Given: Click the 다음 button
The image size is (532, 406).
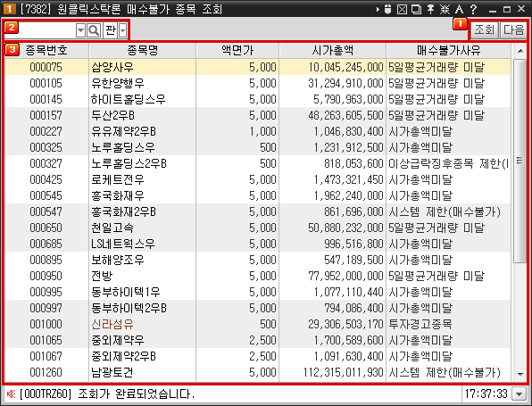Looking at the screenshot, I should coord(513,29).
